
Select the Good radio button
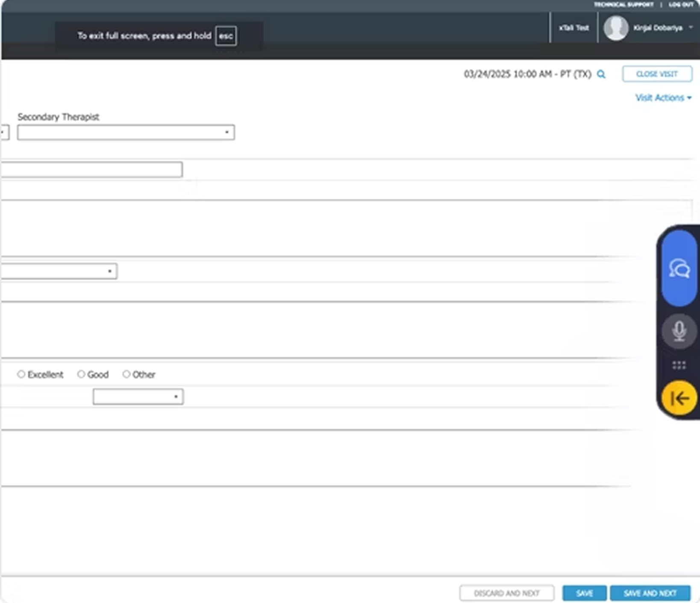coord(81,374)
